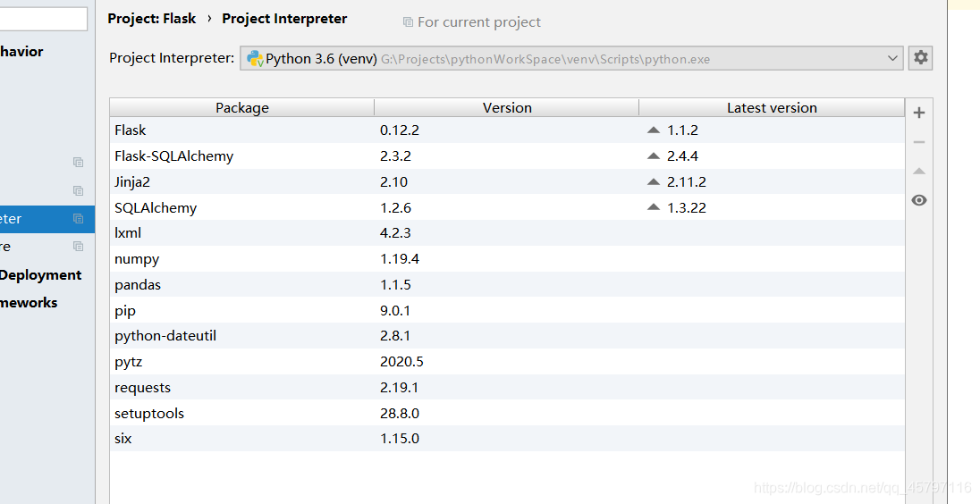The height and width of the screenshot is (504, 980).
Task: Click Python logo icon in interpreter field
Action: click(x=255, y=59)
